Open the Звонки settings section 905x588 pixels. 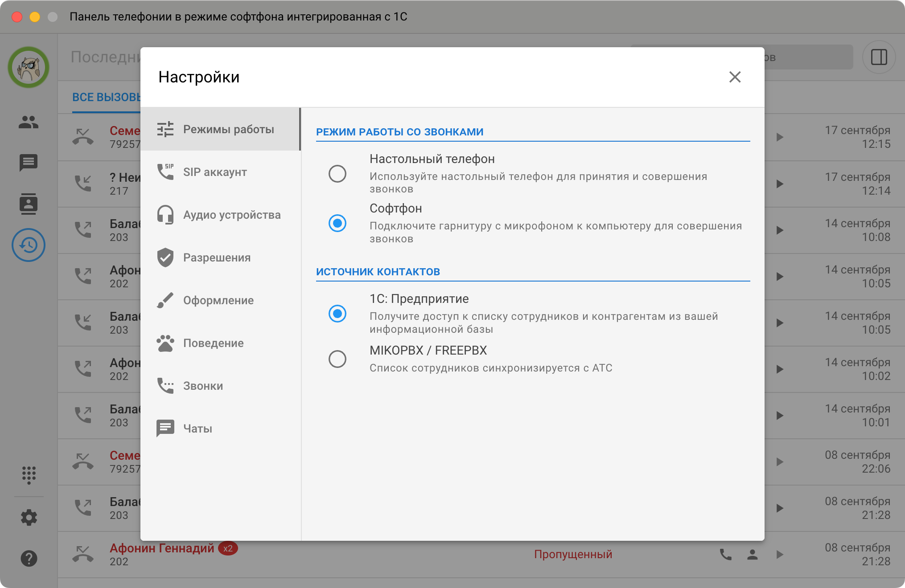coord(220,386)
